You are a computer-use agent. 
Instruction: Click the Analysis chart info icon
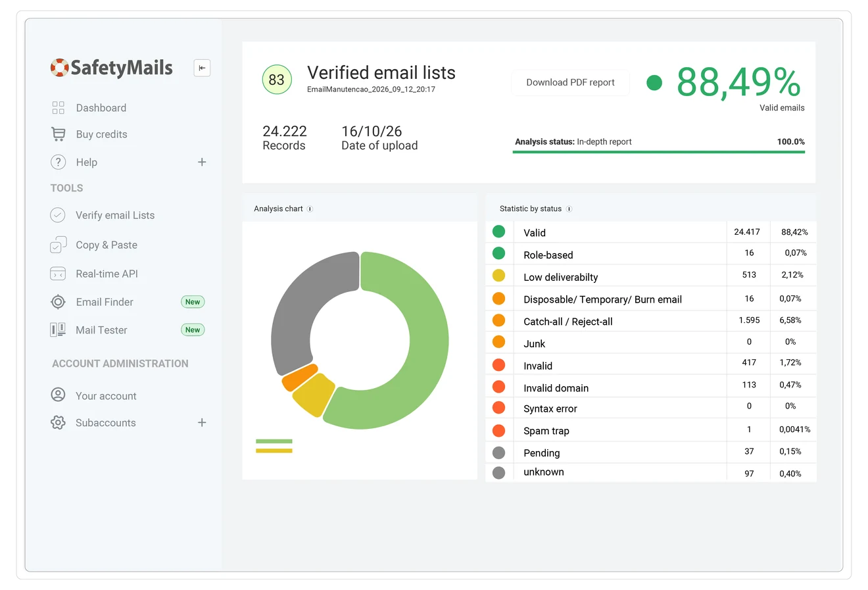(310, 209)
